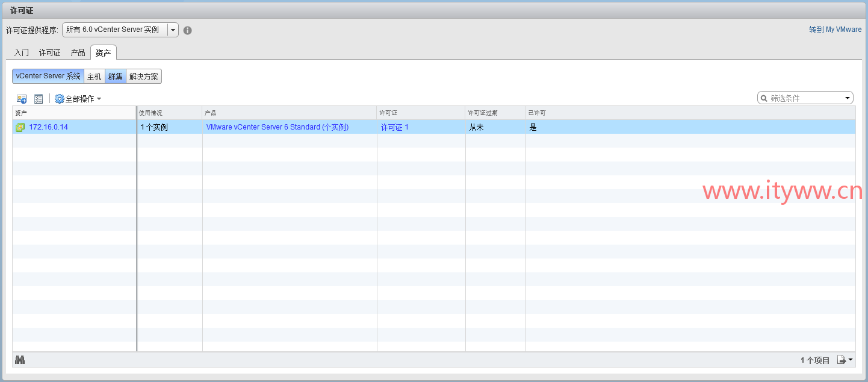
Task: Sort by the 资产 column header
Action: [75, 113]
